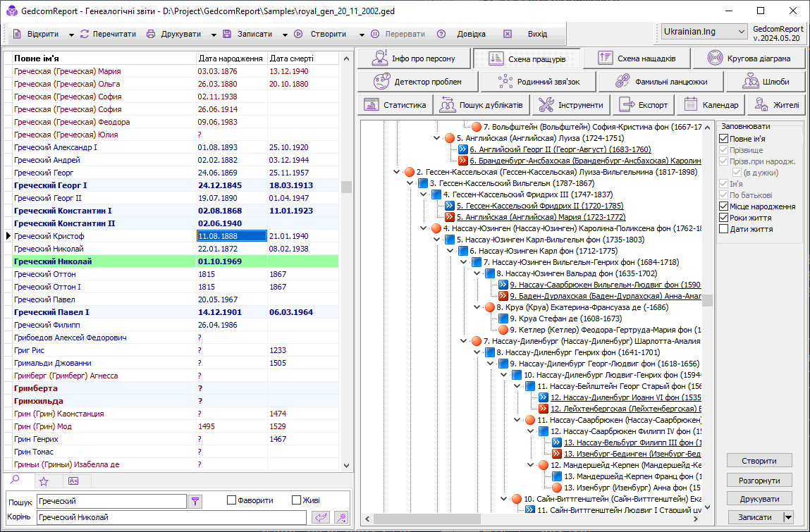Screen dimensions: 810x532
Task: Click the Довідка help icon
Action: pos(441,34)
